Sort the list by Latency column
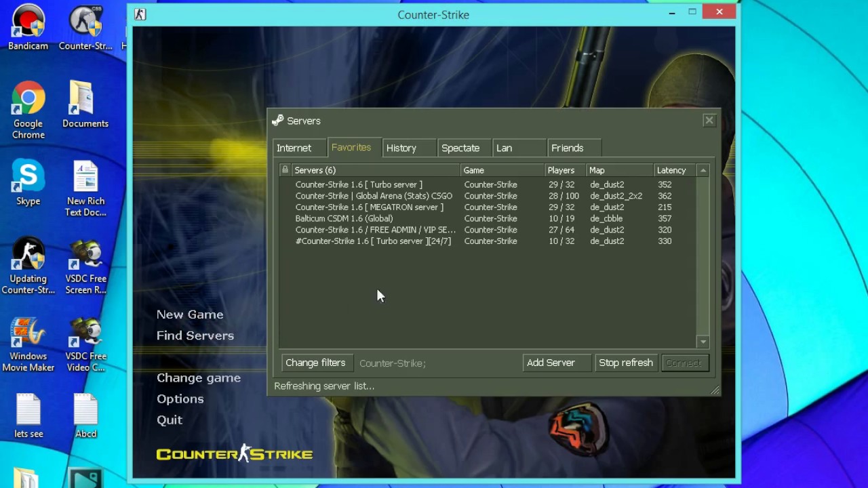This screenshot has height=488, width=868. click(675, 170)
